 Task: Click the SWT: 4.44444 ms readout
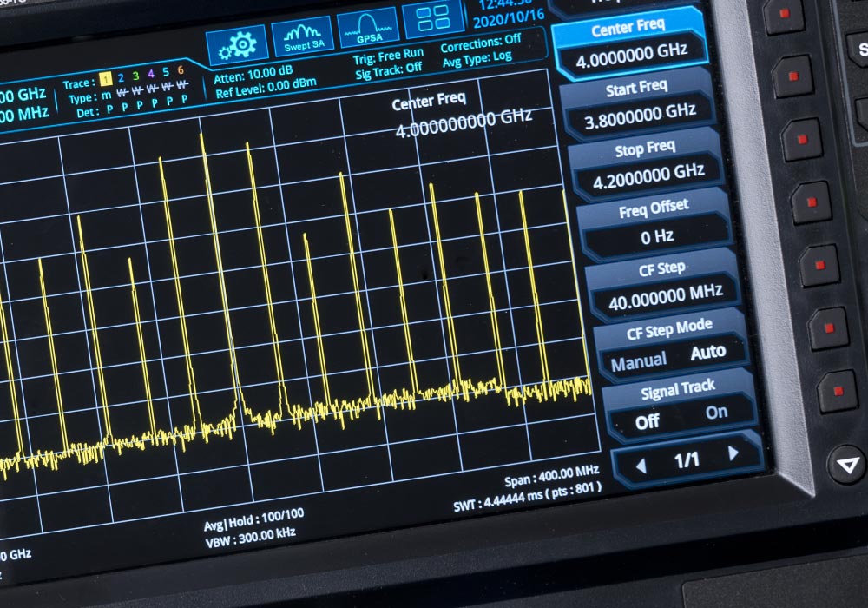pos(527,496)
